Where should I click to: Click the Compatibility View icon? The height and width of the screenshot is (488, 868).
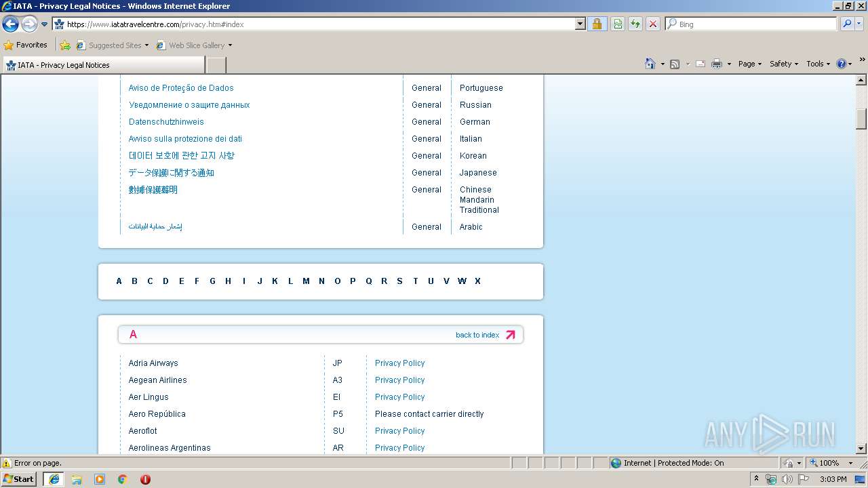[x=618, y=24]
